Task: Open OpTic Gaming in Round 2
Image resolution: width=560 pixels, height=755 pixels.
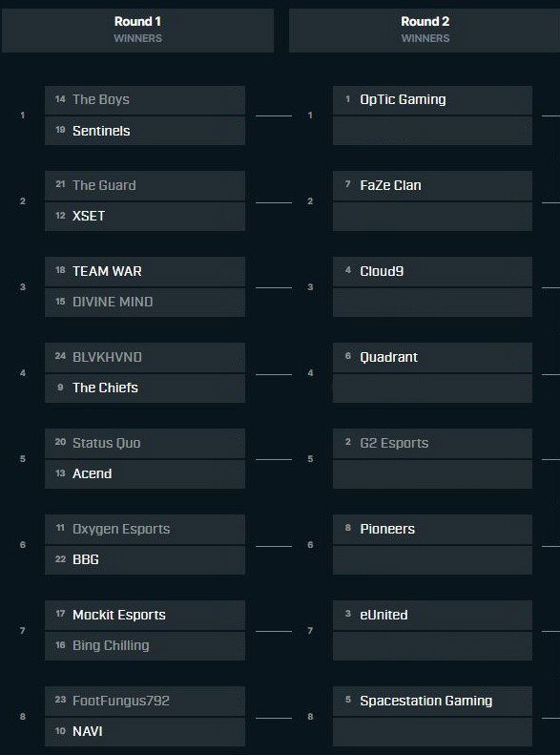Action: coord(432,100)
